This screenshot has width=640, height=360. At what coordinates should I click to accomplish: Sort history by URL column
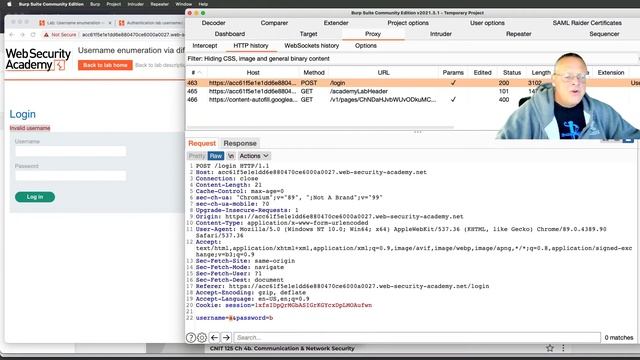[383, 73]
